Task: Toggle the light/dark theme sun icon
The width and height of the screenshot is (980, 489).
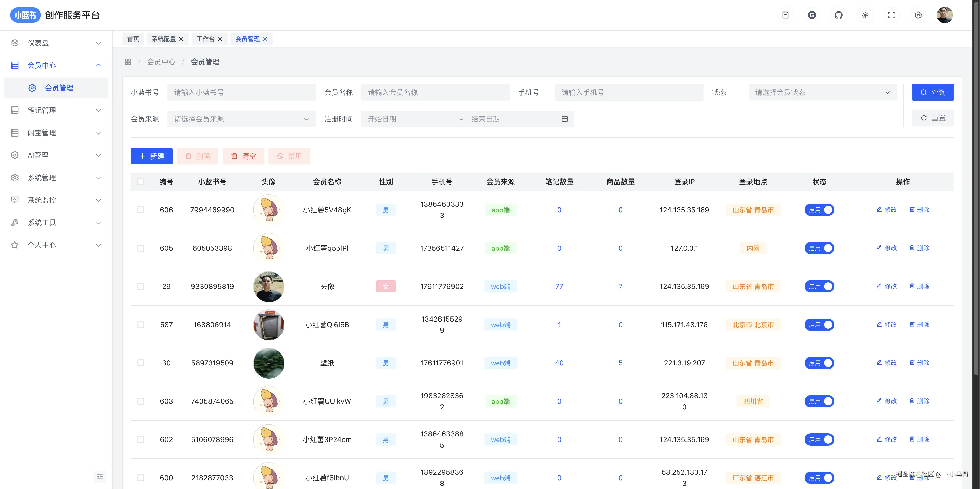Action: (x=865, y=15)
